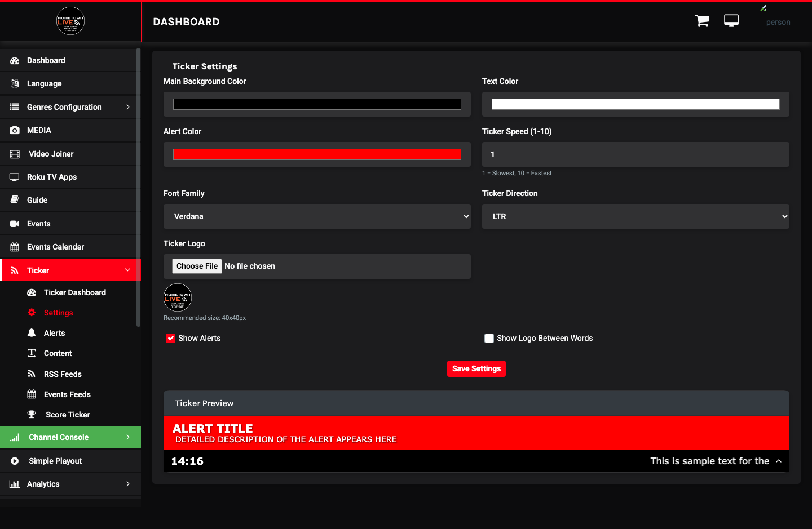Open the Font Family dropdown
This screenshot has width=812, height=529.
coord(317,216)
